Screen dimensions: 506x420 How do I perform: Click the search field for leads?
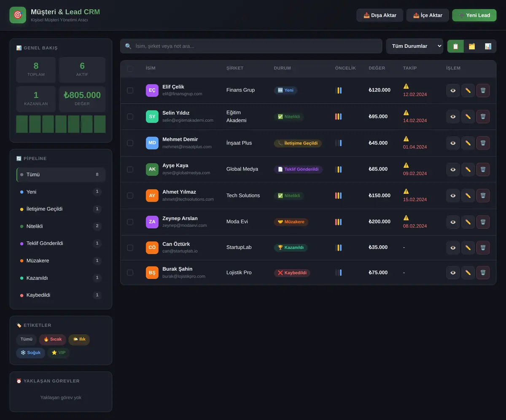(251, 46)
